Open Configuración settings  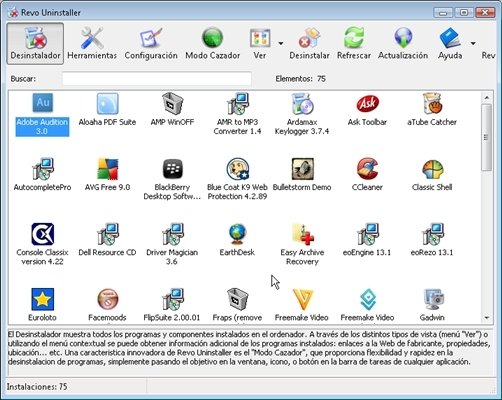[151, 44]
